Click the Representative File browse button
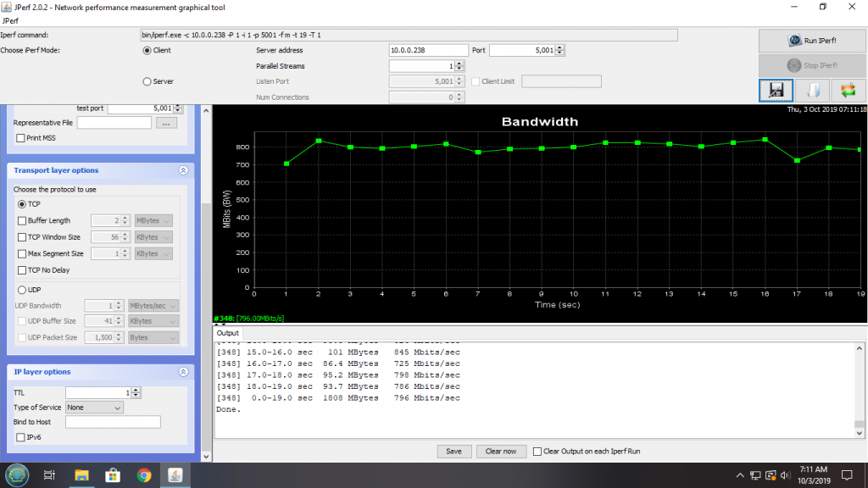Viewport: 868px width, 488px height. pyautogui.click(x=166, y=123)
